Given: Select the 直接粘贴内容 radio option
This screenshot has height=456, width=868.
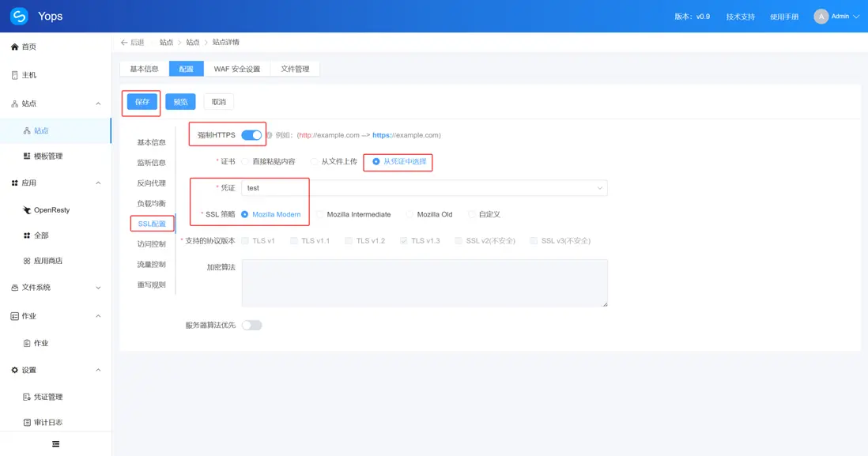Looking at the screenshot, I should [270, 161].
